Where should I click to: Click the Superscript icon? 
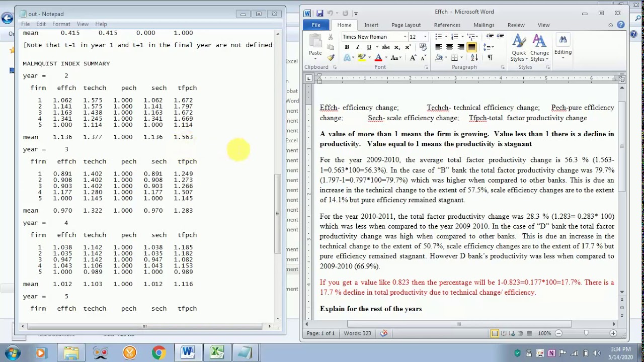(408, 47)
